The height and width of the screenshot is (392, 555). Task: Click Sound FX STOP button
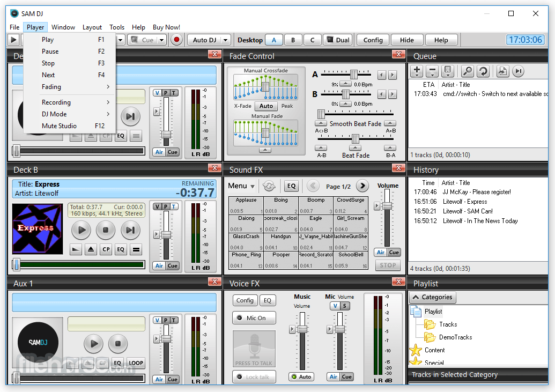[x=388, y=265]
